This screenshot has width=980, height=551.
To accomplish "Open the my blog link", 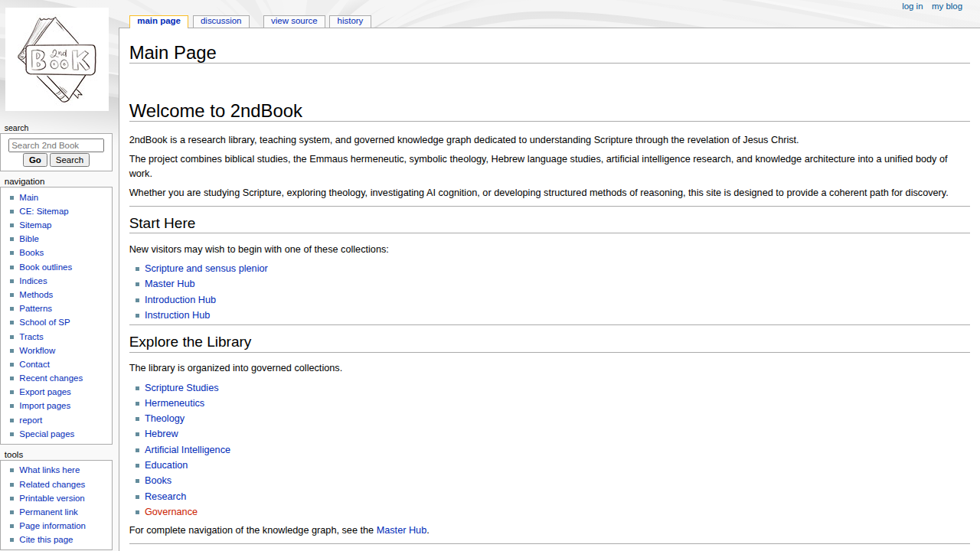I will tap(947, 6).
